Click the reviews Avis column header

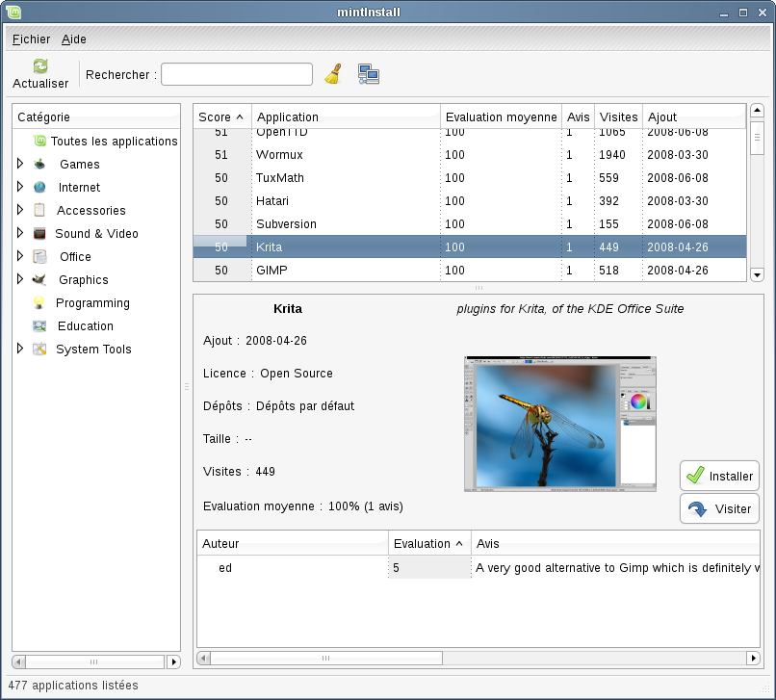pos(615,544)
